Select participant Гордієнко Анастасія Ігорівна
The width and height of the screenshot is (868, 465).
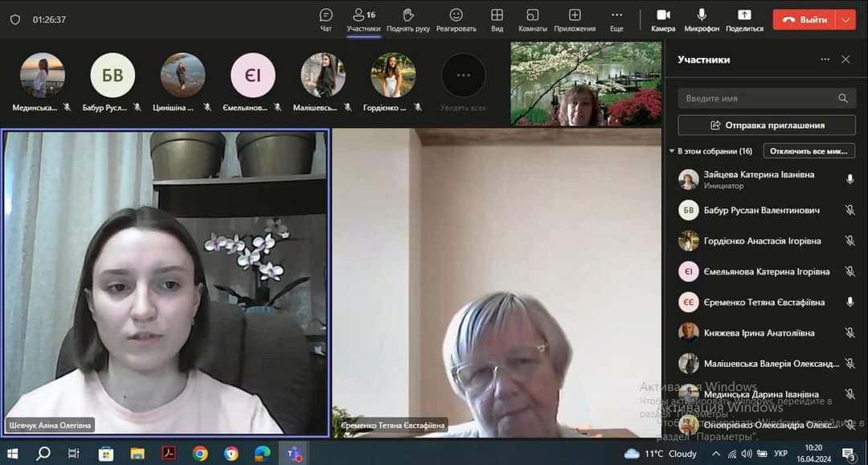point(767,241)
